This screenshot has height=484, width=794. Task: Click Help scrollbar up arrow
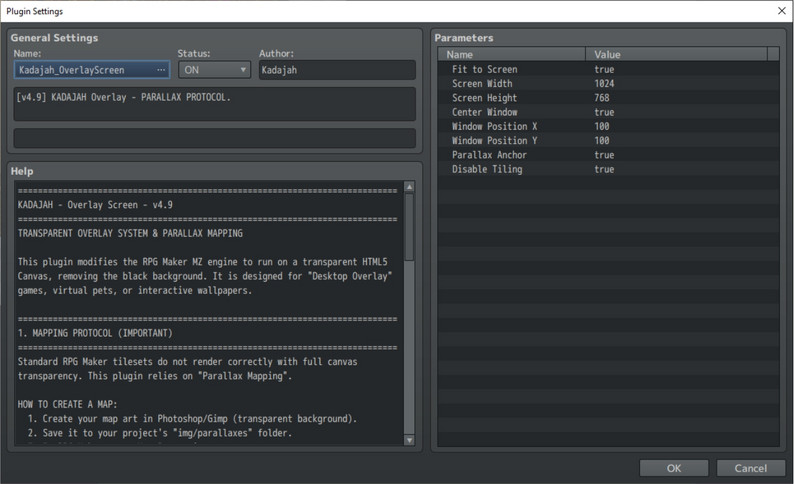[x=409, y=187]
